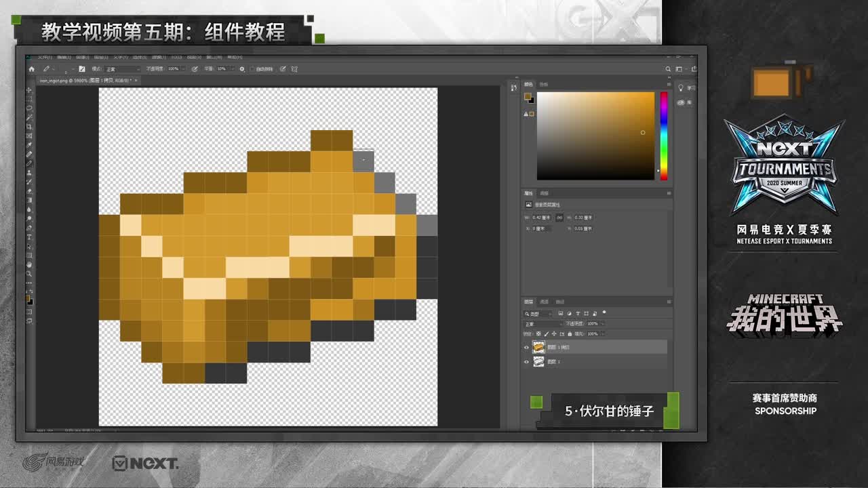868x488 pixels.
Task: Open the 文字 menu in menu bar
Action: click(x=120, y=58)
